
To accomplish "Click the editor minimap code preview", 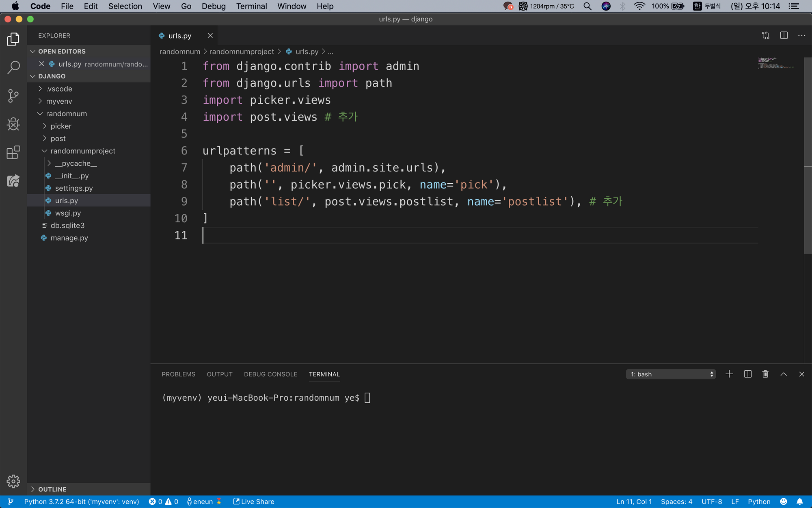I will click(x=775, y=63).
